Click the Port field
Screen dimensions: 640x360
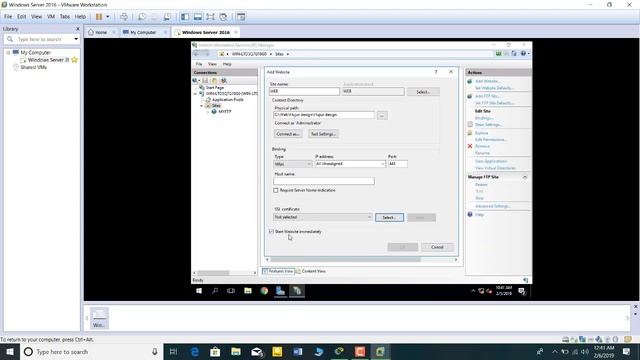pos(398,164)
